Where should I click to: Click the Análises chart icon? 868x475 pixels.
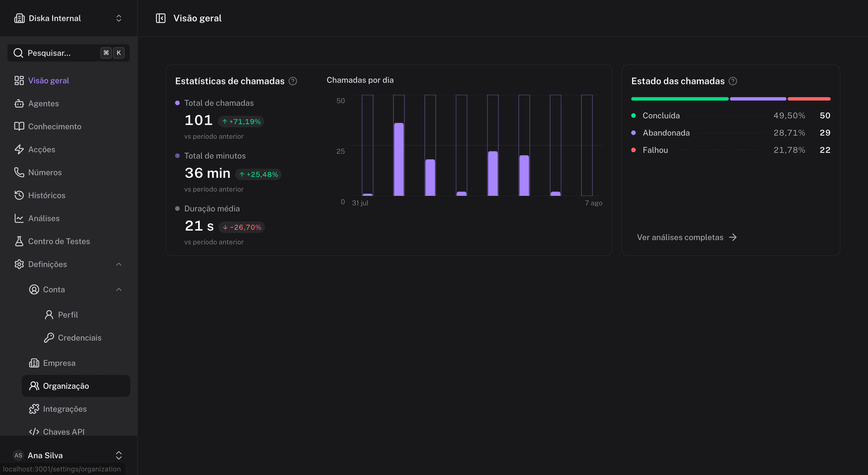pyautogui.click(x=19, y=218)
